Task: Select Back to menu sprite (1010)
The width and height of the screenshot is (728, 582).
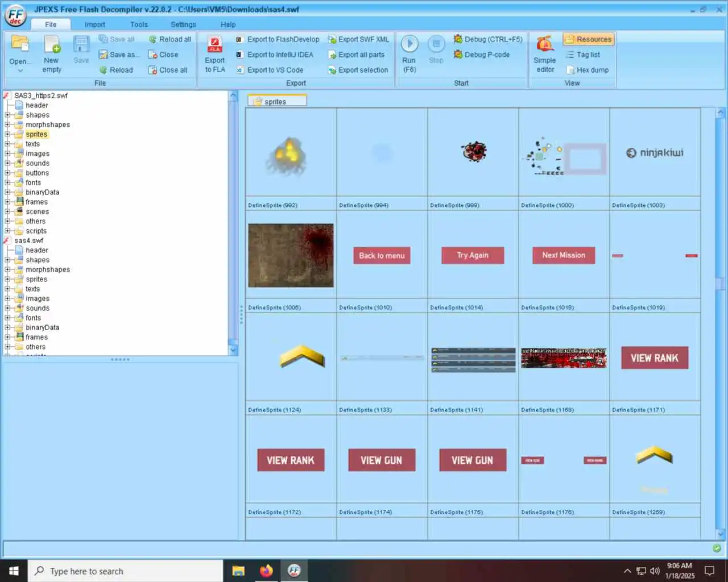Action: click(382, 255)
